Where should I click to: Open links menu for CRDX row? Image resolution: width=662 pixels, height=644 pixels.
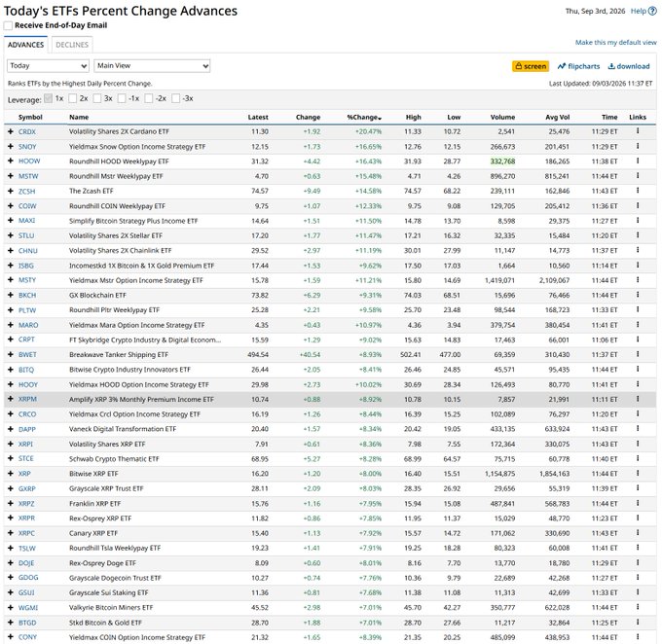[638, 131]
